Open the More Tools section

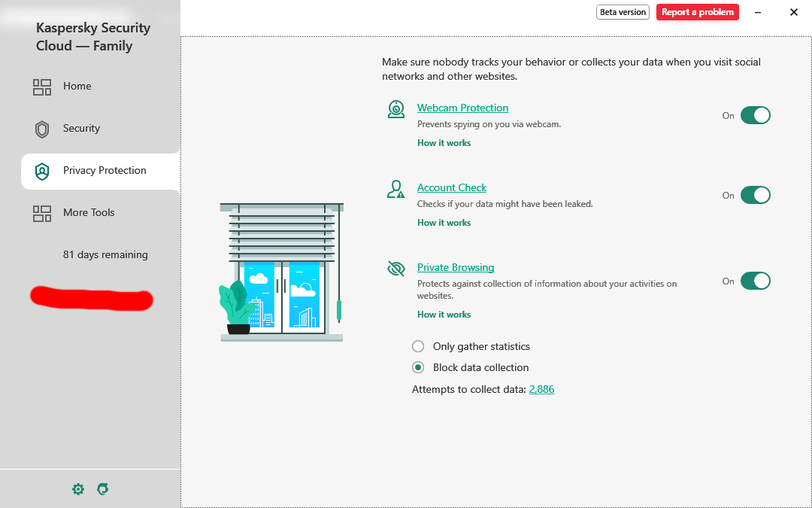101,212
